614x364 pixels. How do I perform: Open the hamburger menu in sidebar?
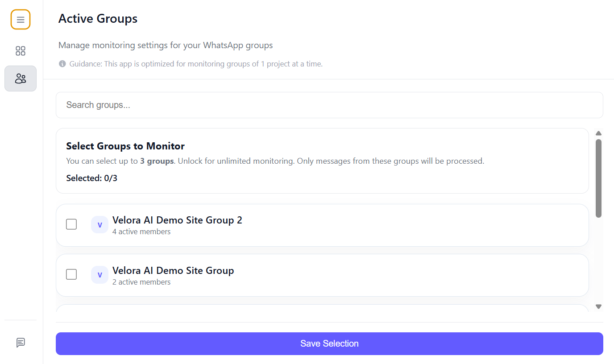coord(21,20)
